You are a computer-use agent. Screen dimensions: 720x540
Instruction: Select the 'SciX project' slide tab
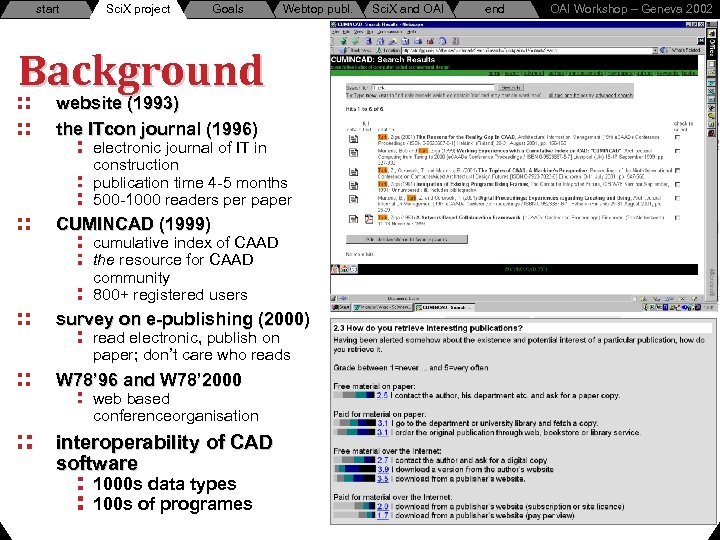point(138,9)
